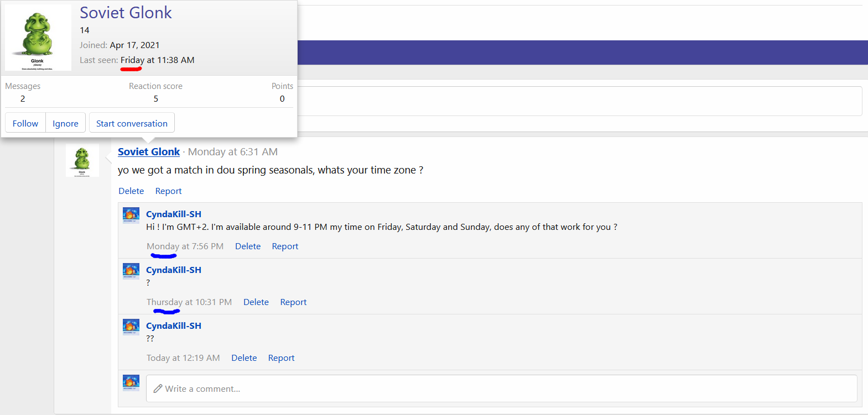868x415 pixels.
Task: Click CyndaKill-SH avatar beside the Thursday comment
Action: click(131, 271)
